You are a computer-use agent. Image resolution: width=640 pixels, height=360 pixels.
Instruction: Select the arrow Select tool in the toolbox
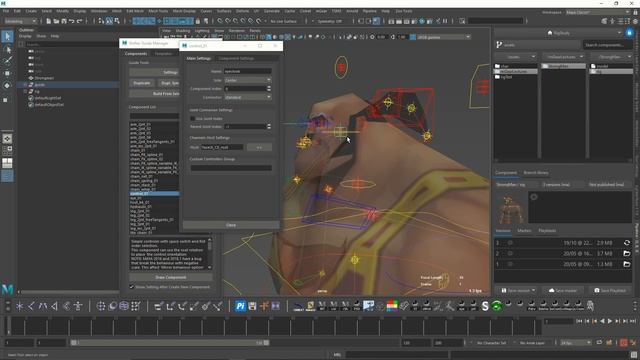coord(7,36)
